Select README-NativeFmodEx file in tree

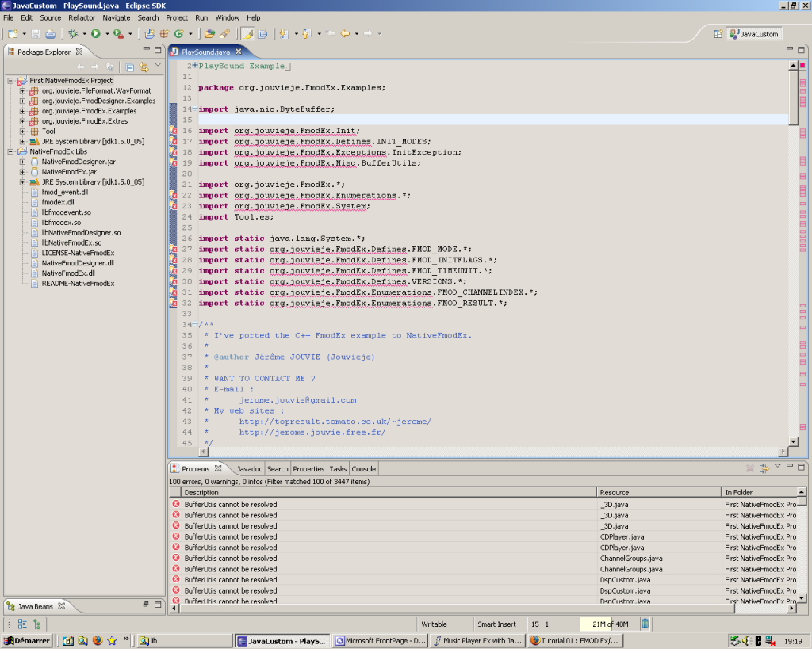79,284
